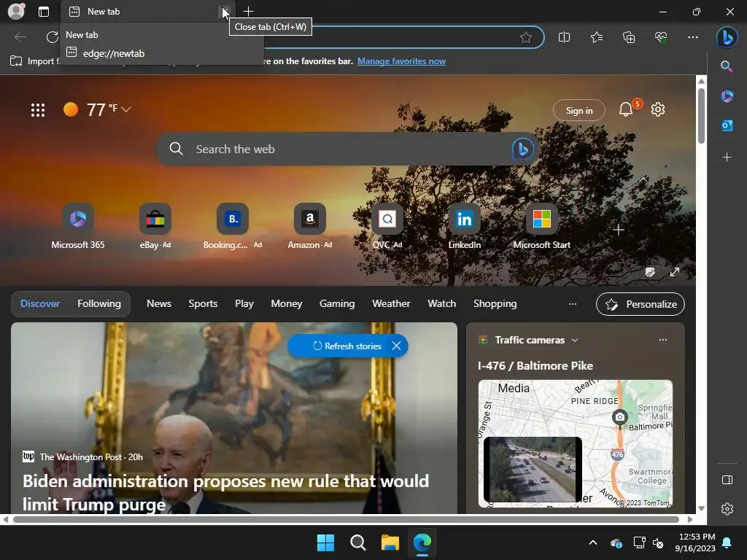Click the vertical page scrollbar

click(701, 116)
